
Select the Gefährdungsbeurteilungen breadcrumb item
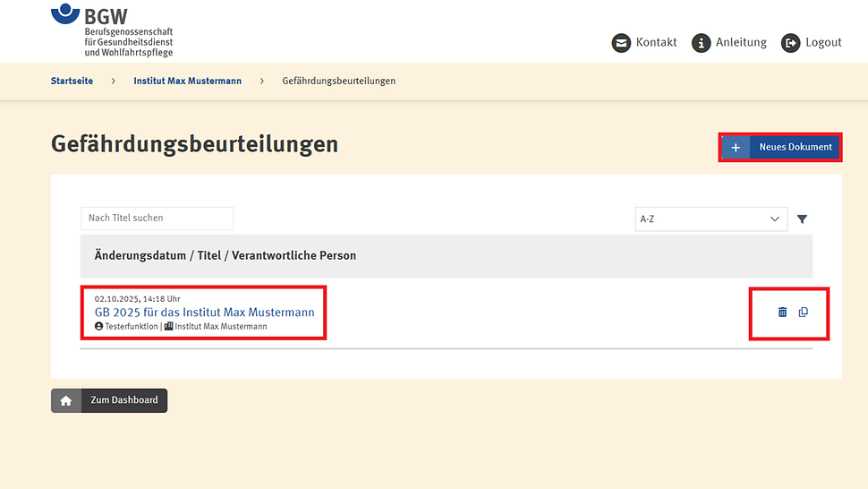[x=338, y=81]
